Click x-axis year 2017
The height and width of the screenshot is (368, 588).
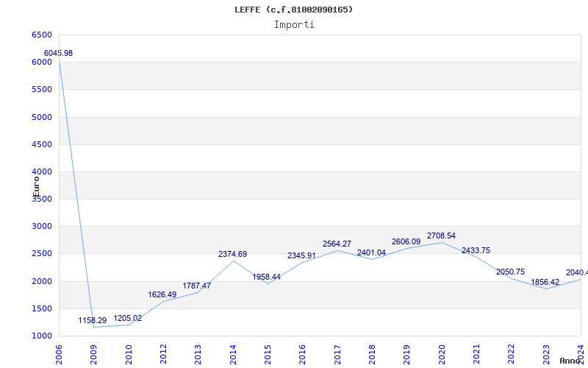(x=337, y=355)
